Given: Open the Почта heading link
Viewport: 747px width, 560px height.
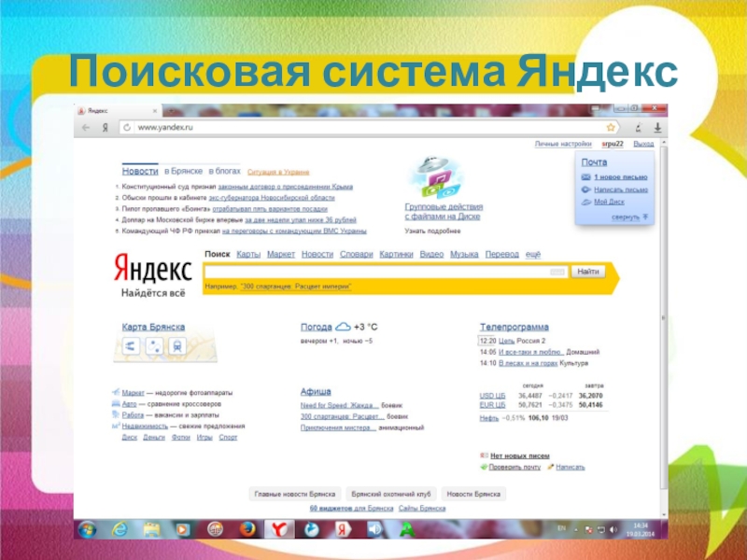Looking at the screenshot, I should point(594,162).
